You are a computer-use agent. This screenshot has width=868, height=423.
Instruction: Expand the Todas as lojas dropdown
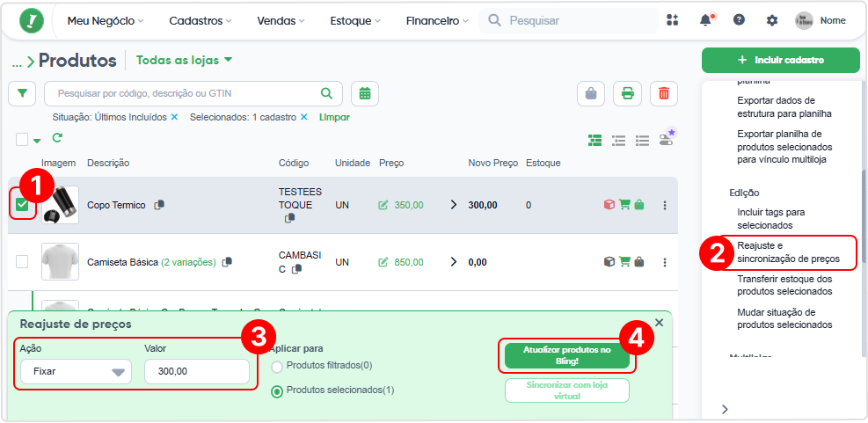(x=185, y=61)
